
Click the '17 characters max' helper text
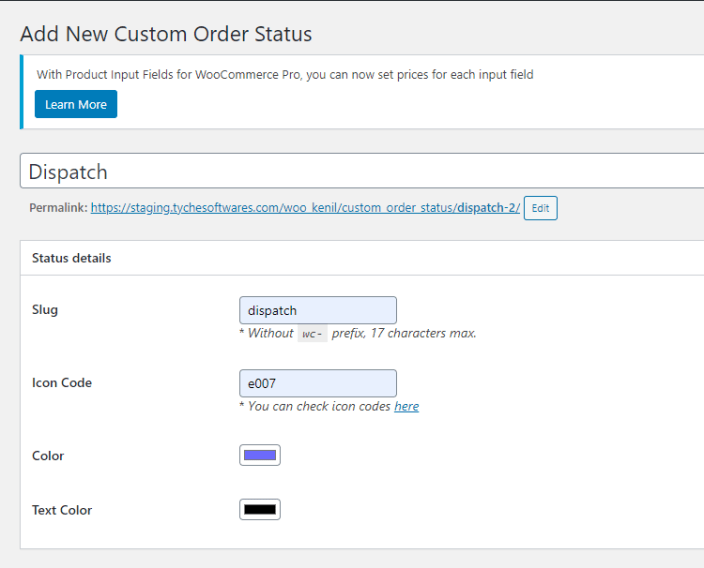pyautogui.click(x=423, y=333)
